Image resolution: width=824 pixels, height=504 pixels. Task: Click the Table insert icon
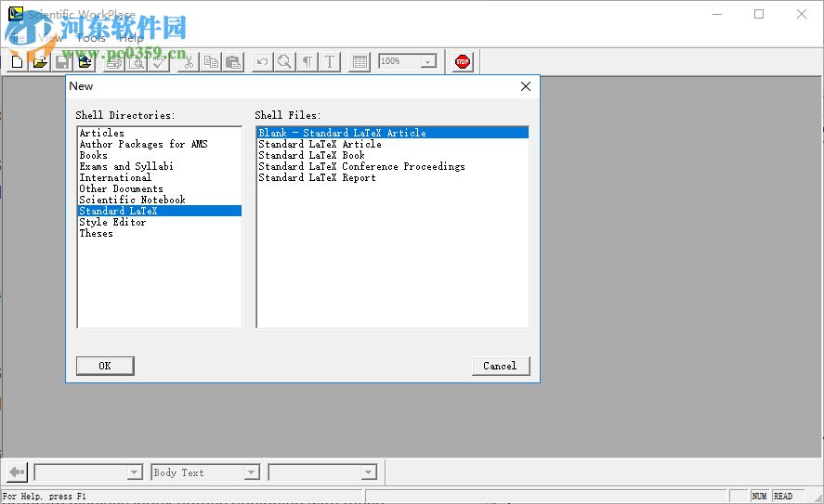tap(360, 62)
